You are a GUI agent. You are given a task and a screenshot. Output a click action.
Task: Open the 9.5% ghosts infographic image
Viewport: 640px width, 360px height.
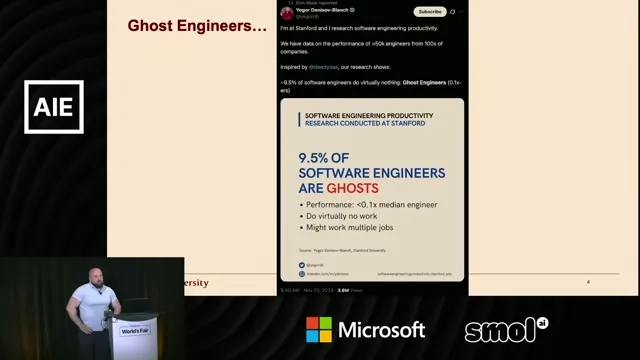tap(372, 190)
